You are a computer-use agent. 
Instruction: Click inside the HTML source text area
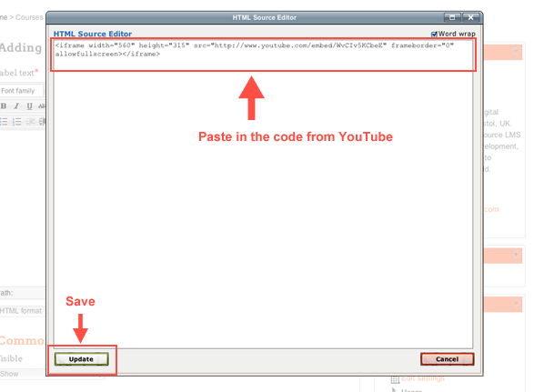point(263,194)
